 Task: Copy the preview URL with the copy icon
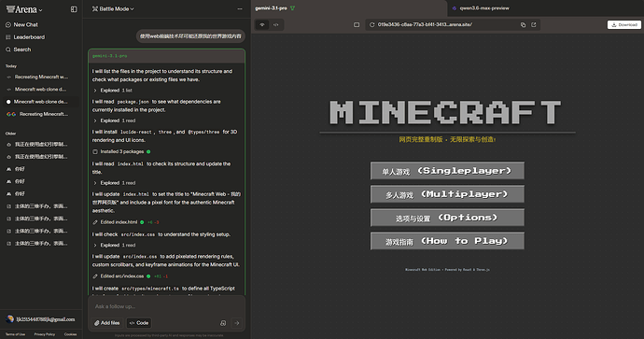click(x=523, y=24)
